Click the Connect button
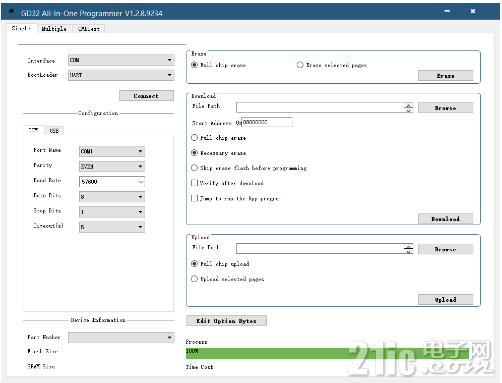This screenshot has height=383, width=502. tap(146, 96)
